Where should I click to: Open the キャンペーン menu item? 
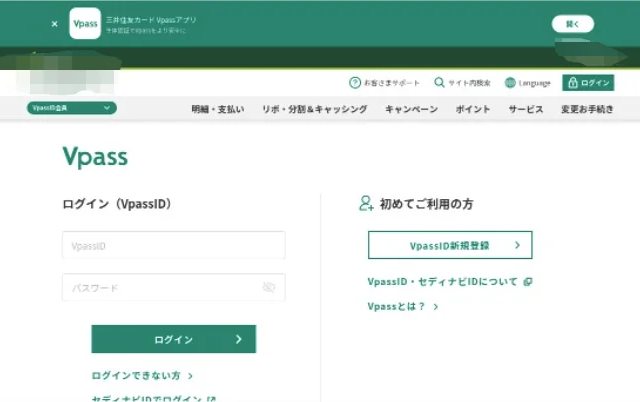click(411, 109)
